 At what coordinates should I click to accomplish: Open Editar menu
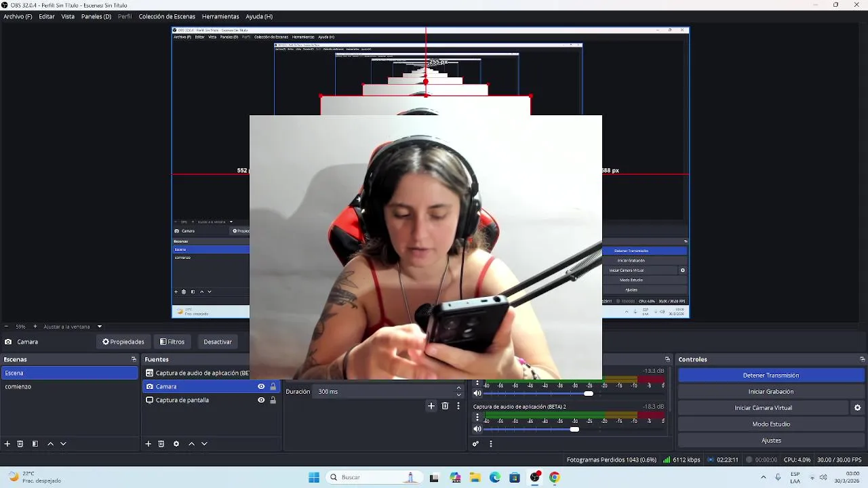[x=47, y=16]
